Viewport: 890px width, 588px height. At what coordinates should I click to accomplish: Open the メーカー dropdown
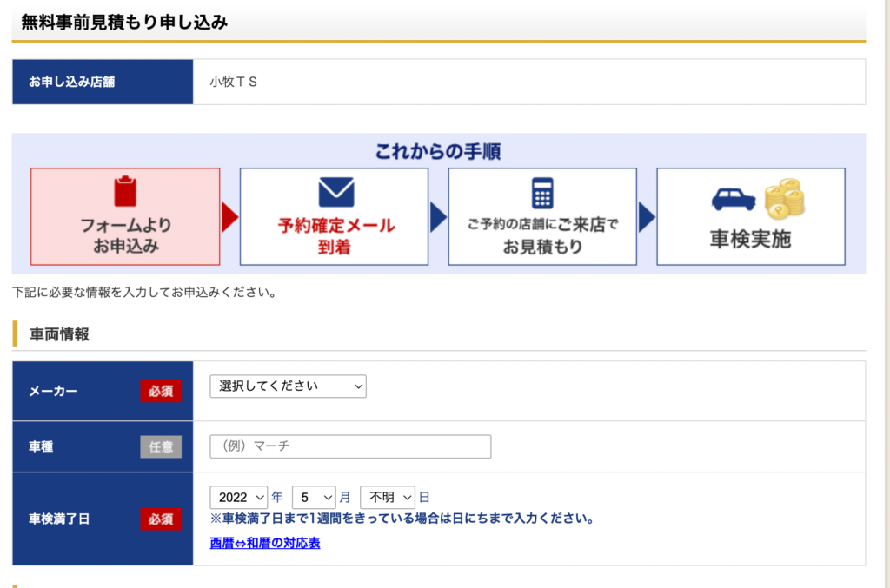288,386
